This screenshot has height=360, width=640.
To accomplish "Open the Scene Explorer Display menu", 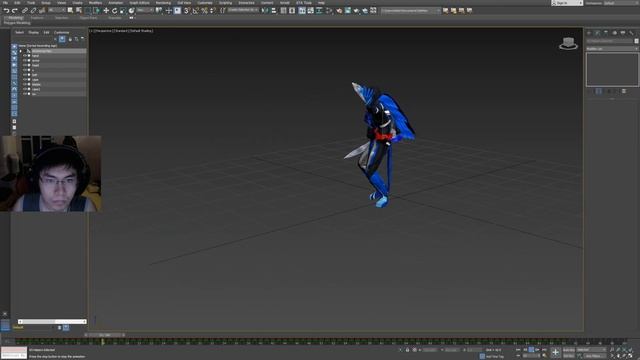I will 33,33.
